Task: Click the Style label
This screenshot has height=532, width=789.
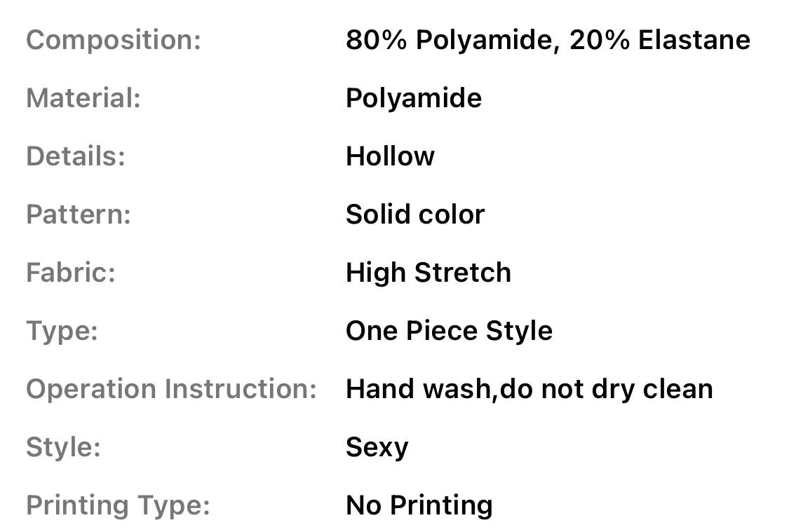Action: point(63,447)
